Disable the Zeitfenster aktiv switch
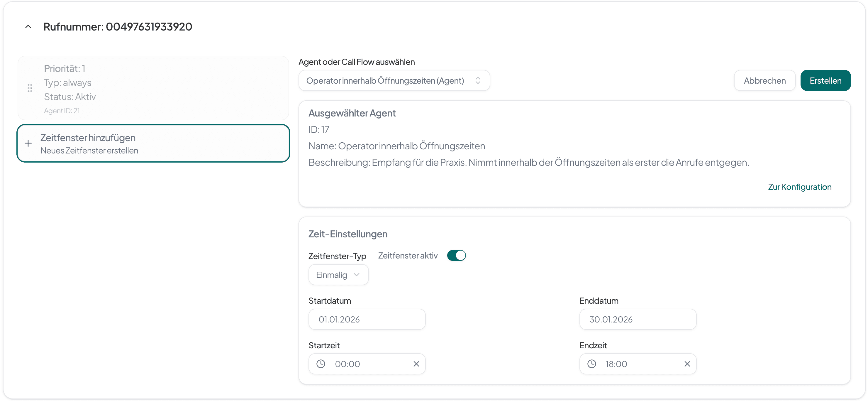This screenshot has width=868, height=402. point(456,256)
